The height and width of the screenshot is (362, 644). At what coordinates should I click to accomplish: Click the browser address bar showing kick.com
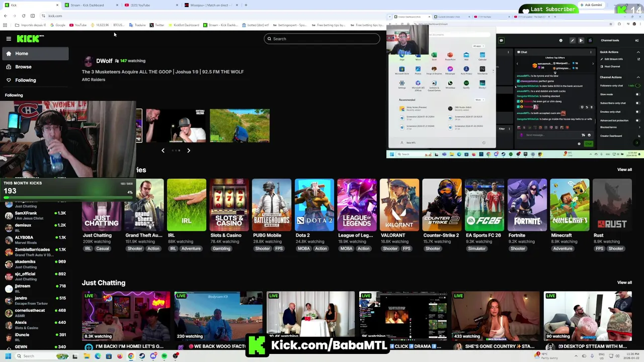[211, 16]
